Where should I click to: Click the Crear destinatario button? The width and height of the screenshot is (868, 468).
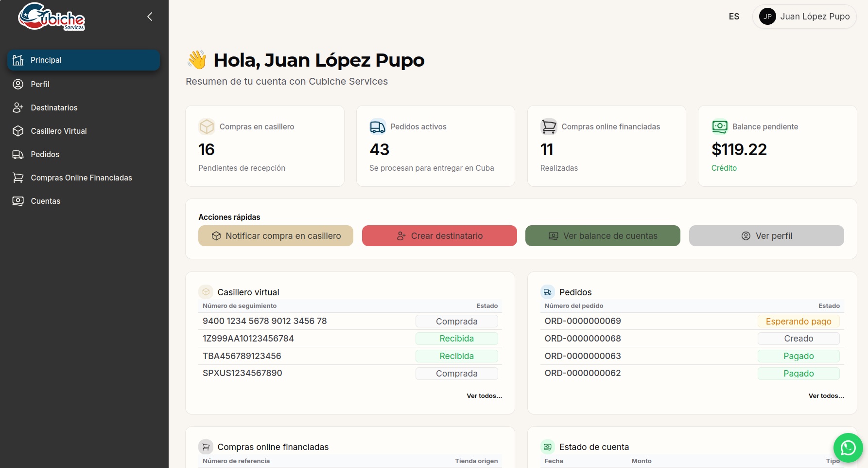[x=439, y=235]
